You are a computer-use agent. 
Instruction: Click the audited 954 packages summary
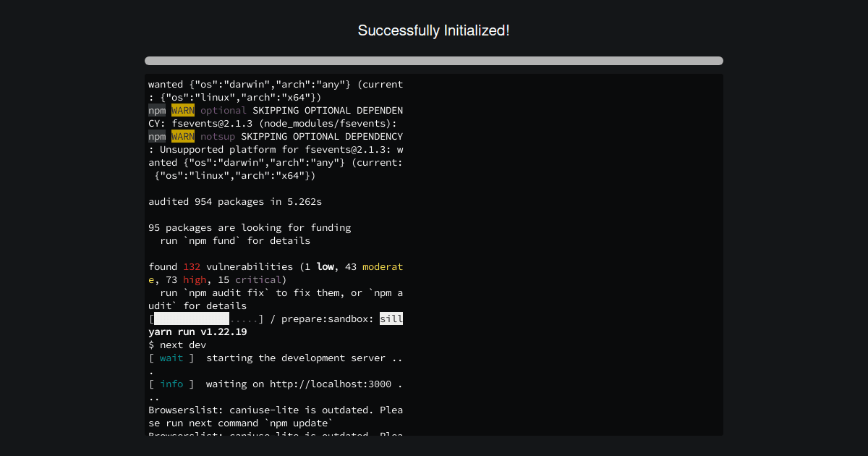tap(235, 201)
